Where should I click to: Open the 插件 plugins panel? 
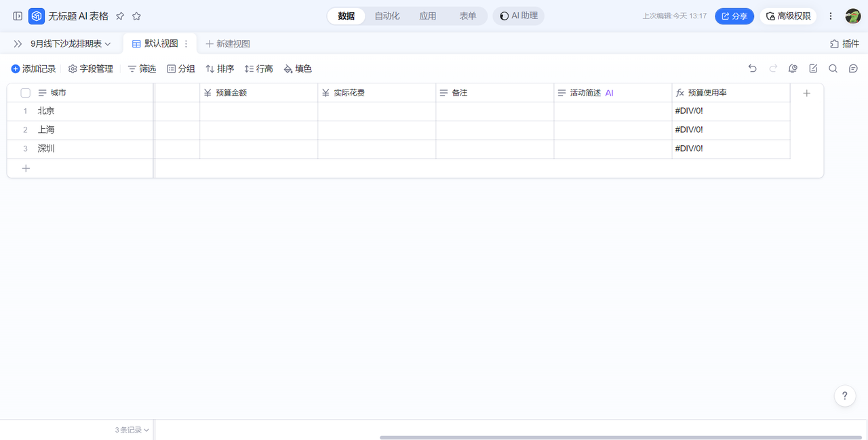tap(844, 43)
